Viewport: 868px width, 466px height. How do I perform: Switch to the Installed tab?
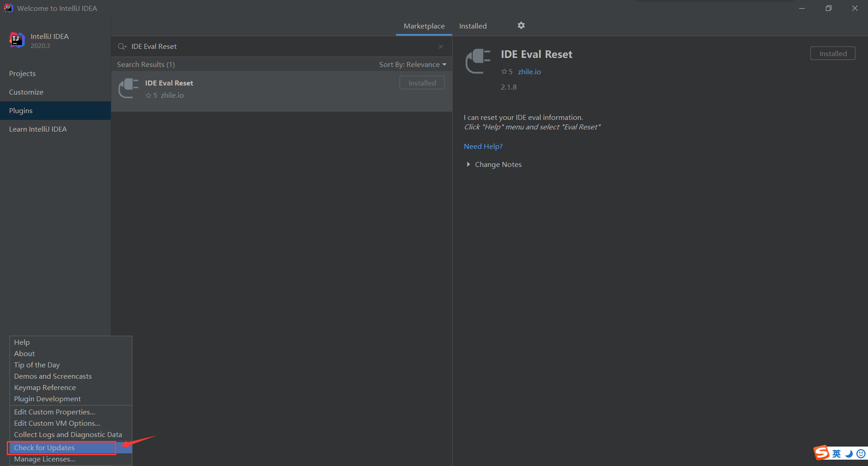(x=473, y=26)
